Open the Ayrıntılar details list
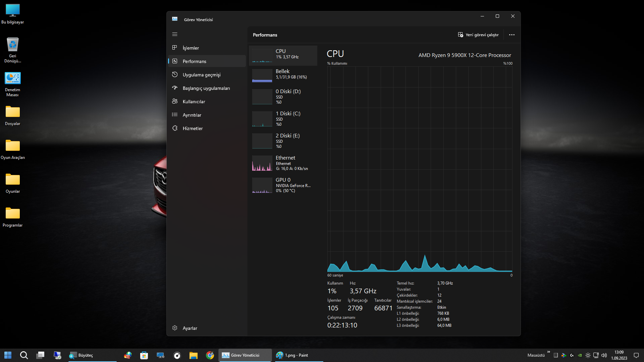The width and height of the screenshot is (644, 362). tap(192, 115)
